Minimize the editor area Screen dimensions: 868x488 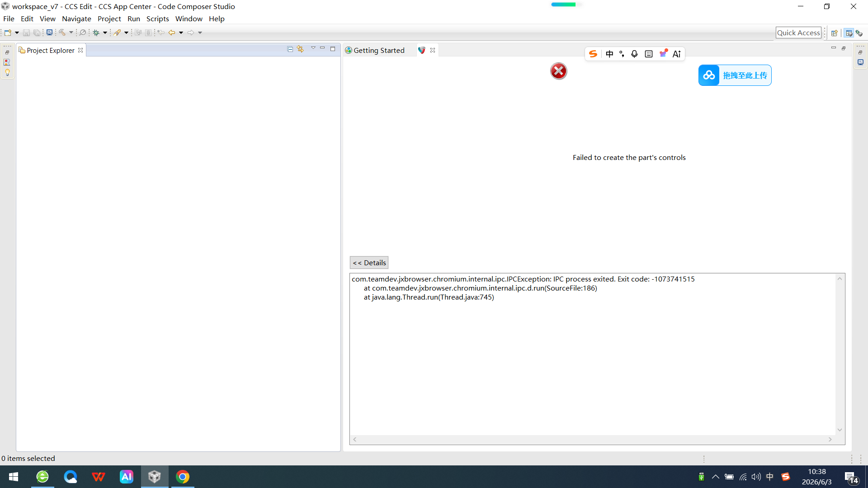click(834, 48)
